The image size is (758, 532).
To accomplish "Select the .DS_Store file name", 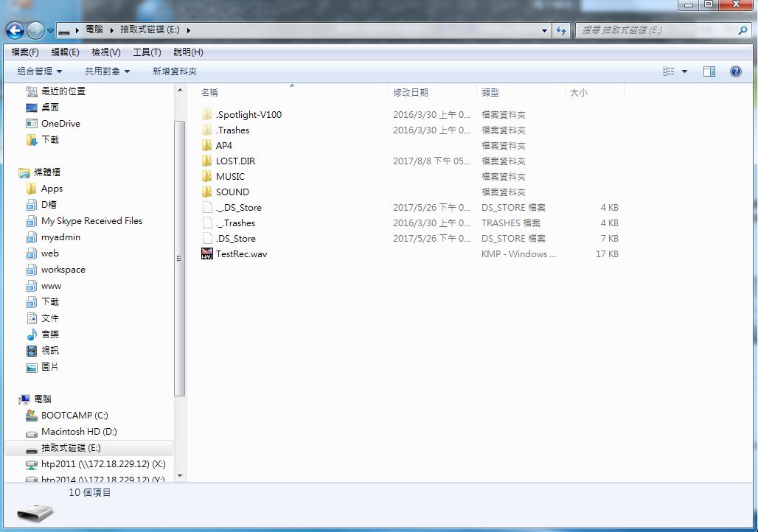I will tap(235, 238).
